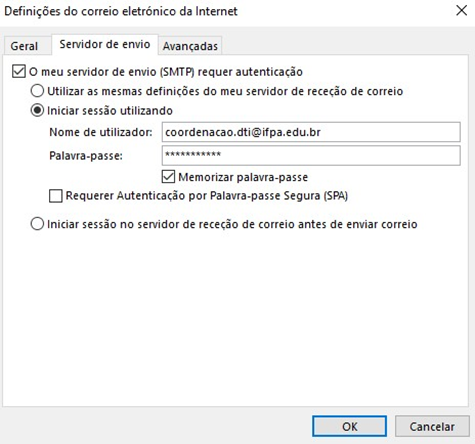Select the Servidor de envio tab

(105, 44)
